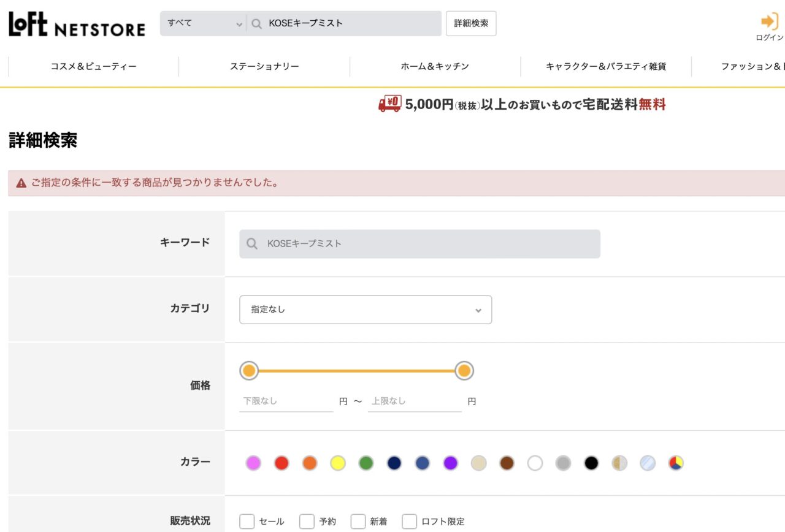
Task: Click the chevron arrow of the カテゴリ dropdown
Action: pos(478,310)
